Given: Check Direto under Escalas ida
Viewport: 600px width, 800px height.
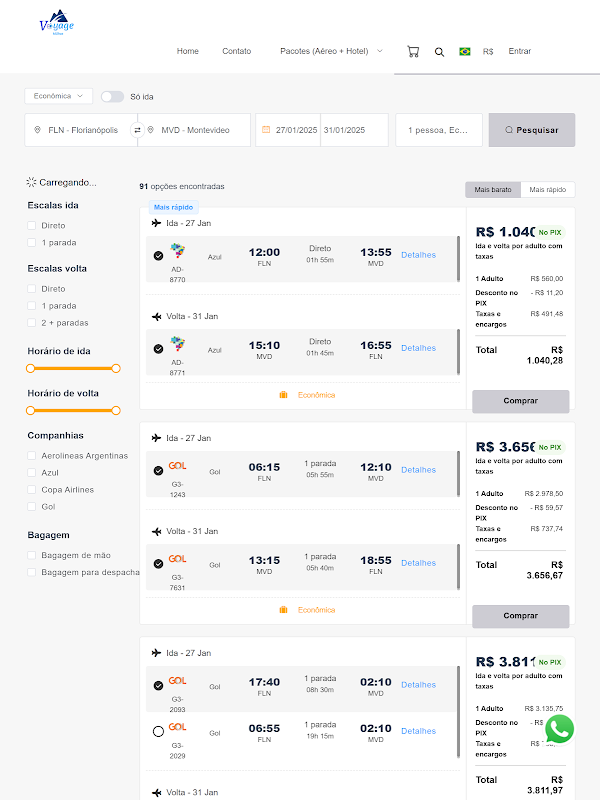Looking at the screenshot, I should tap(32, 226).
